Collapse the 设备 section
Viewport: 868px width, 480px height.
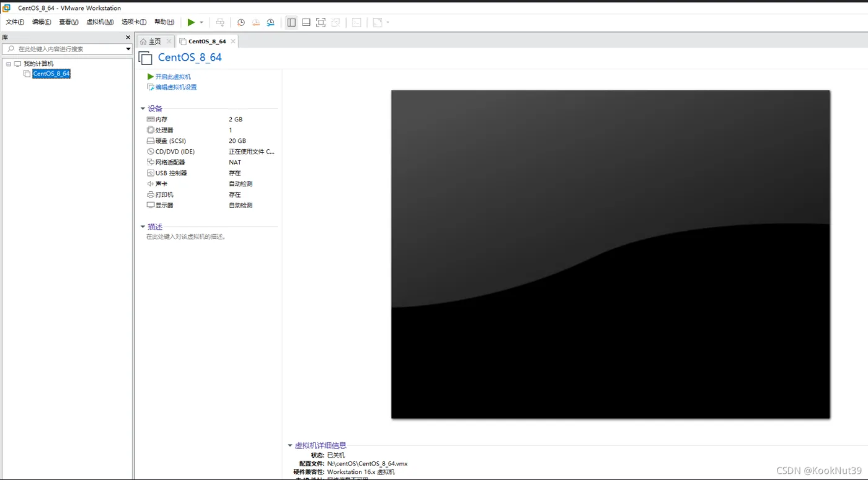[143, 108]
